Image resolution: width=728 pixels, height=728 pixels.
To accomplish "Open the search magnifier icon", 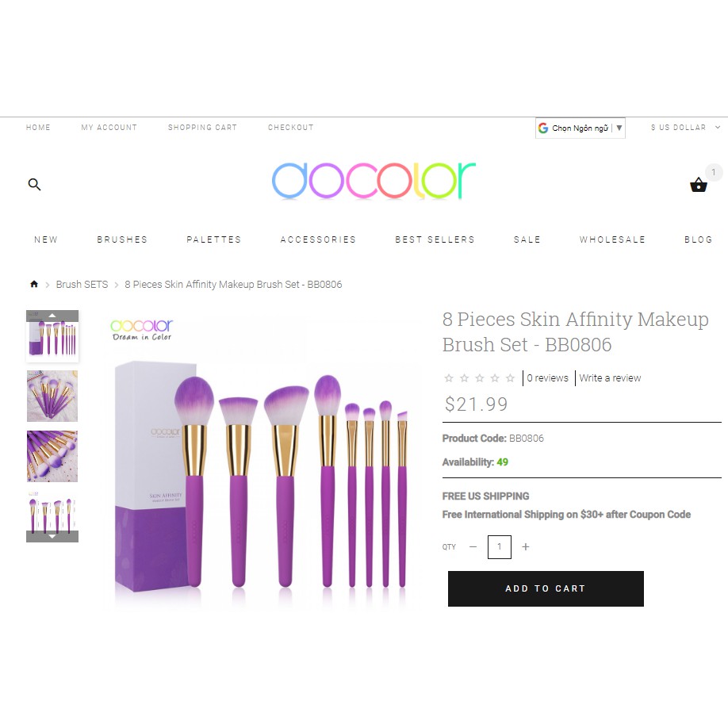I will click(34, 184).
